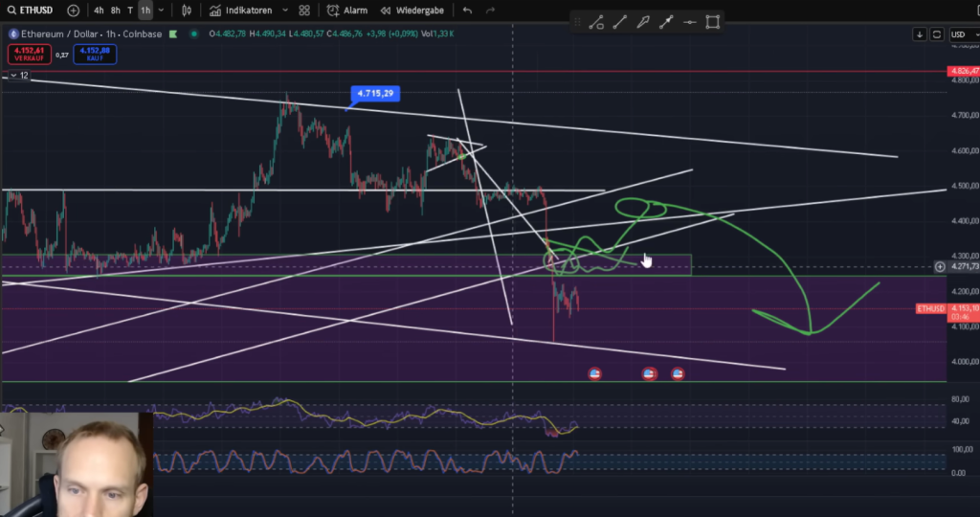Select the info line drawing tool
The height and width of the screenshot is (517, 980).
point(596,23)
